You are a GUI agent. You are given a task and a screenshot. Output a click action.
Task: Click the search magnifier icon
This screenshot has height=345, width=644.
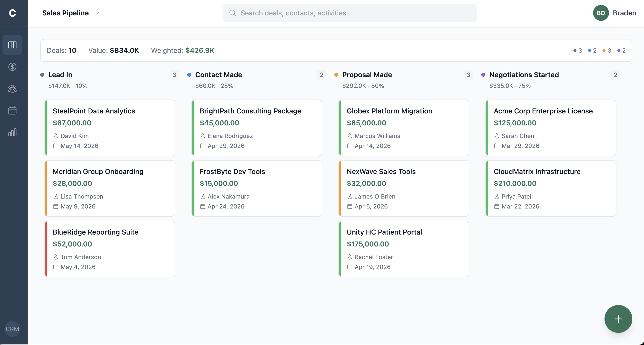coord(232,13)
